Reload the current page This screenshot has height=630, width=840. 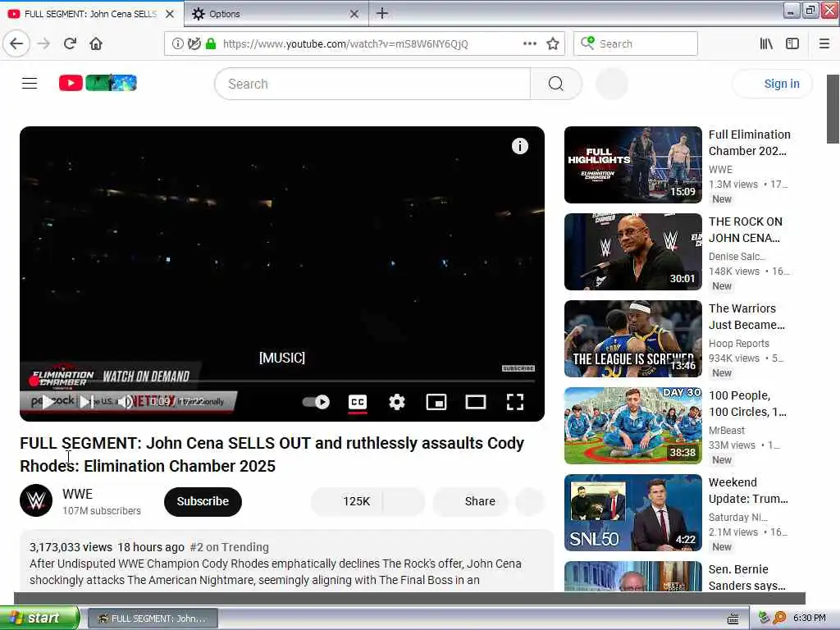coord(71,44)
